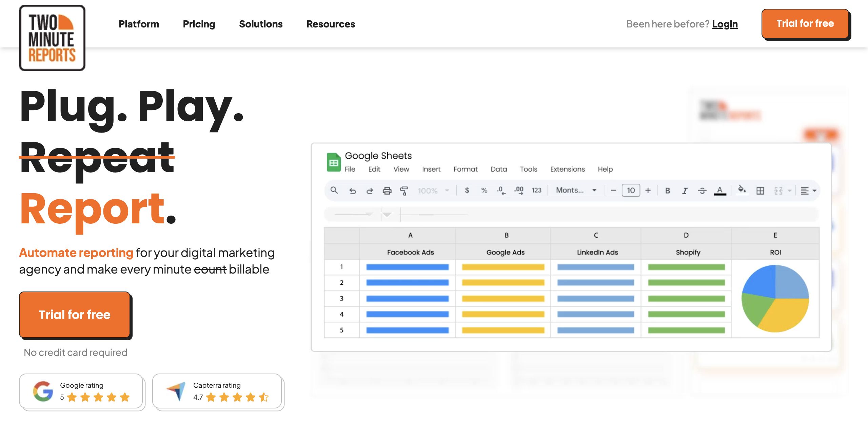Click the print icon in toolbar
This screenshot has height=442, width=868.
[x=387, y=191]
